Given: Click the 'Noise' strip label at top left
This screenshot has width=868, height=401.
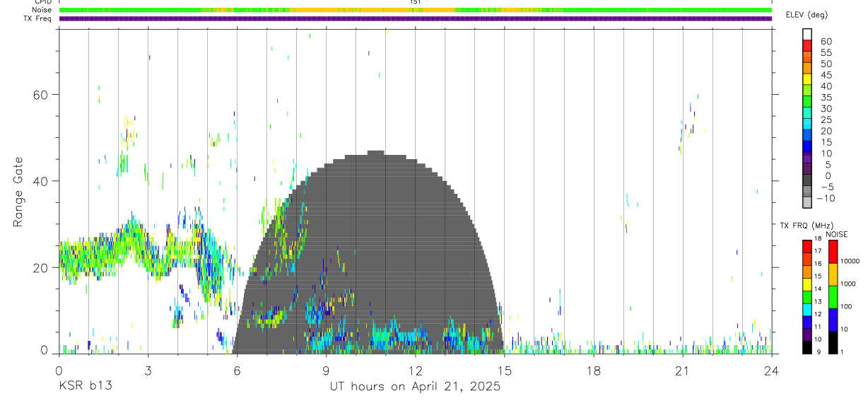Looking at the screenshot, I should pyautogui.click(x=42, y=10).
